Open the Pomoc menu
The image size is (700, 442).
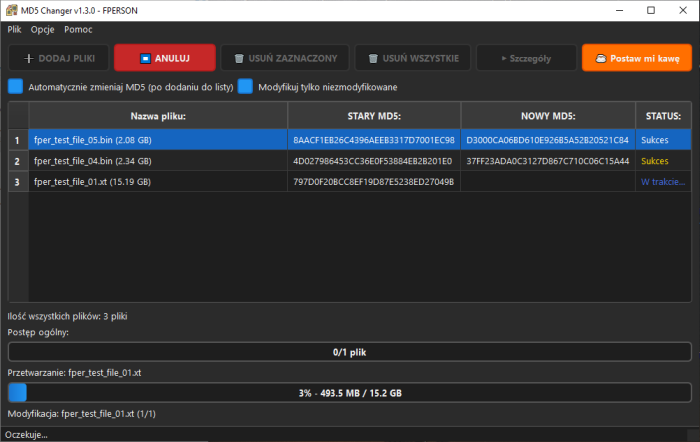78,29
